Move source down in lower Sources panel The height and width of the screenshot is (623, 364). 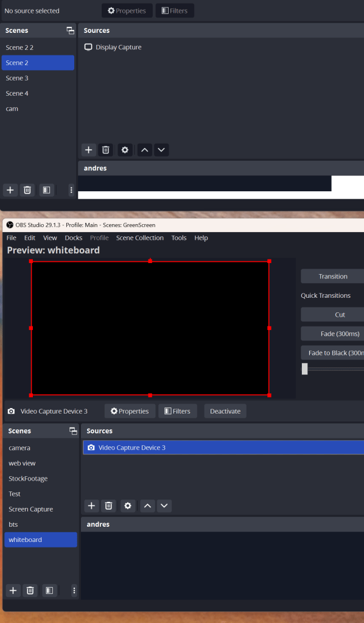pos(164,506)
